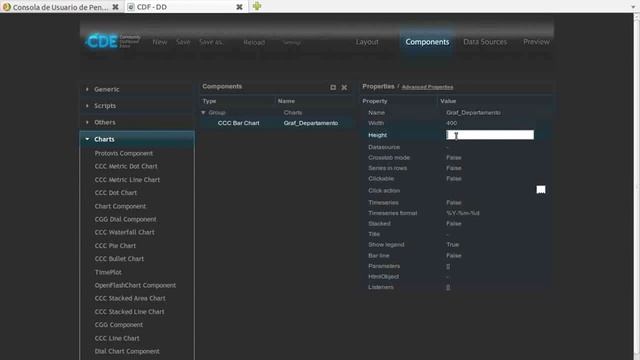The width and height of the screenshot is (640, 360).
Task: Click the Height value input field
Action: coord(490,135)
